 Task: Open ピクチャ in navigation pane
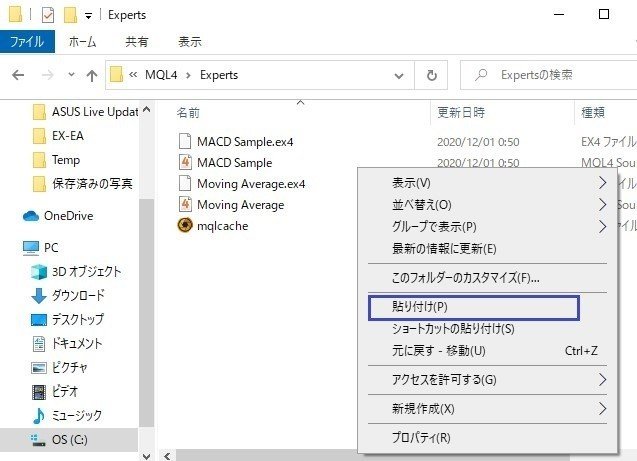(60, 368)
